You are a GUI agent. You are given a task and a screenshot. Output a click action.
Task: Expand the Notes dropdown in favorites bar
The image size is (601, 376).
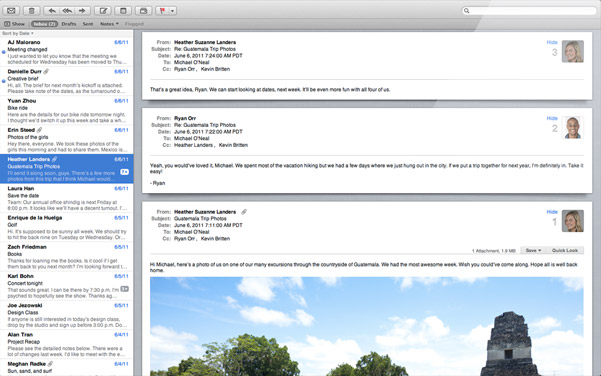109,24
